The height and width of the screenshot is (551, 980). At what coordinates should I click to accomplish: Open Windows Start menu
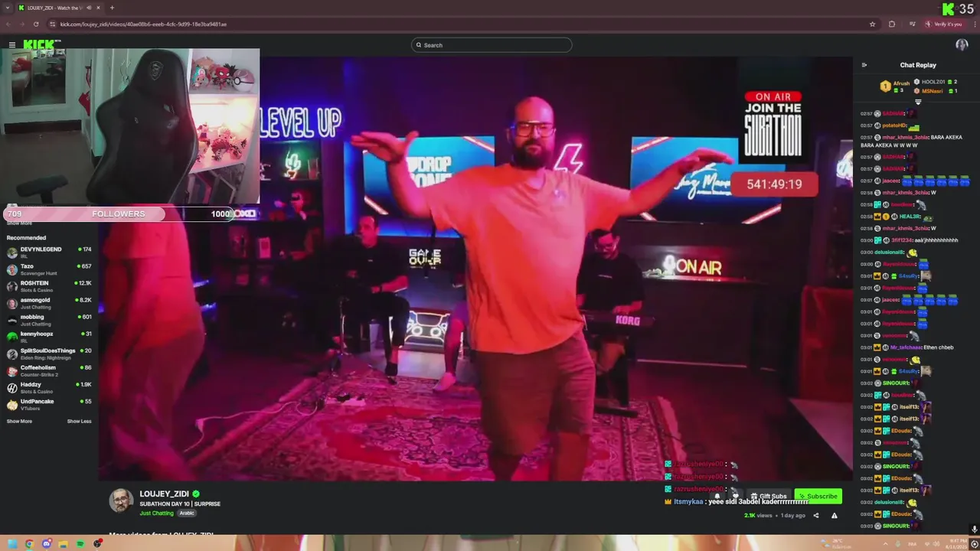tap(11, 544)
